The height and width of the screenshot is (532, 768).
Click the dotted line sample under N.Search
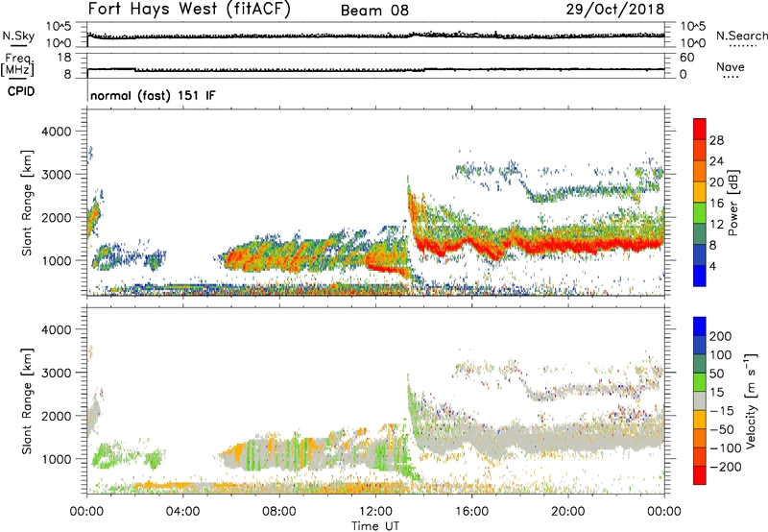pyautogui.click(x=743, y=46)
